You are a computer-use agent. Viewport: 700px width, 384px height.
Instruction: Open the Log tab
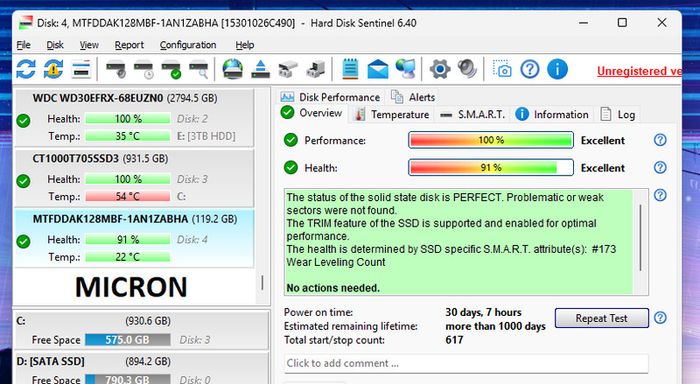point(618,115)
